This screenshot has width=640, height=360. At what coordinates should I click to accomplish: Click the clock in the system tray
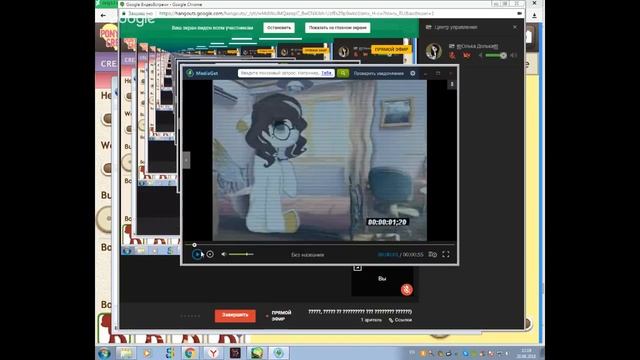[x=527, y=353]
